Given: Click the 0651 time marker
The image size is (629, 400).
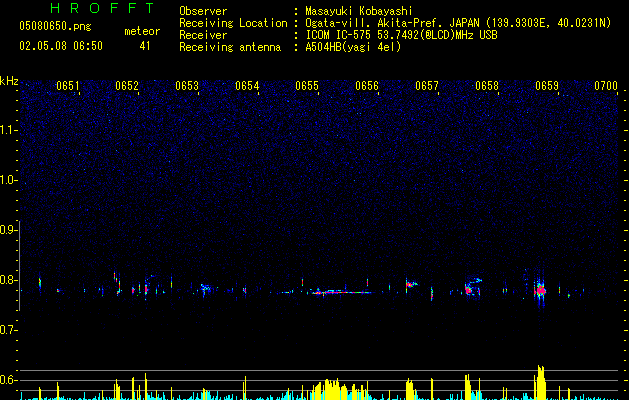Looking at the screenshot, I should pyautogui.click(x=67, y=86).
